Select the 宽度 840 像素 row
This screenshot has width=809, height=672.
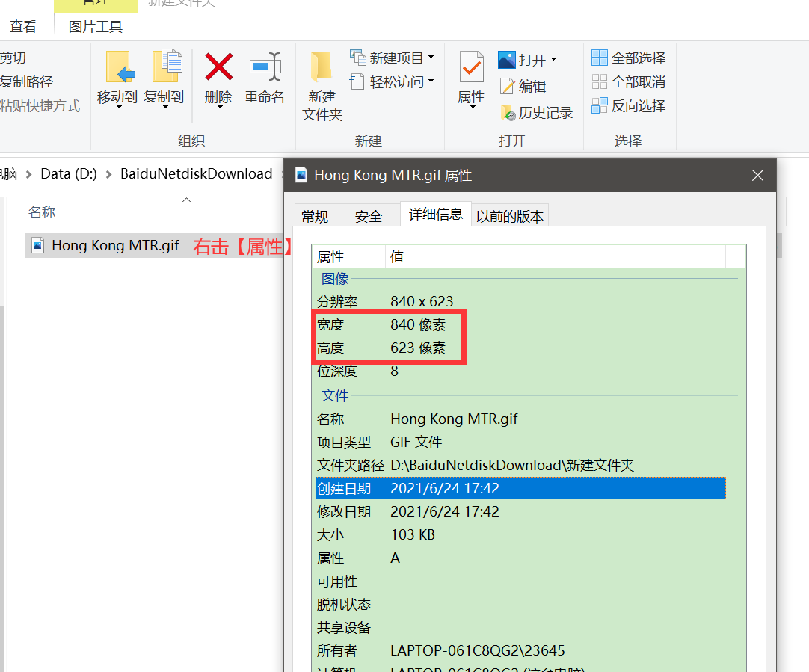tap(520, 324)
